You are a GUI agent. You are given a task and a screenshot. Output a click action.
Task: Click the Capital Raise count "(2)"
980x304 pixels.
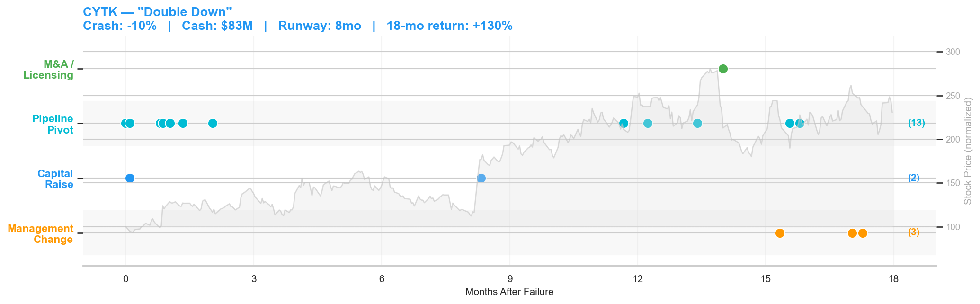[x=914, y=178]
